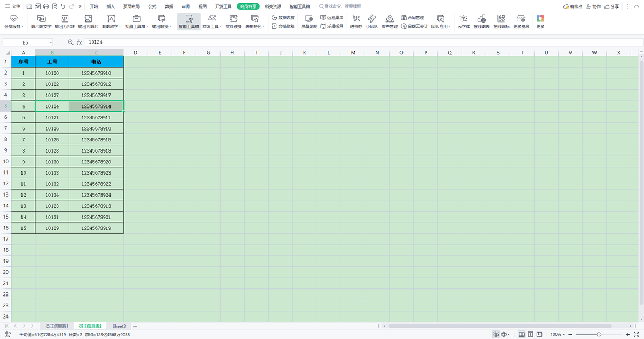Open 在线图表 online charts
Viewport: 644px width, 339px height.
481,21
